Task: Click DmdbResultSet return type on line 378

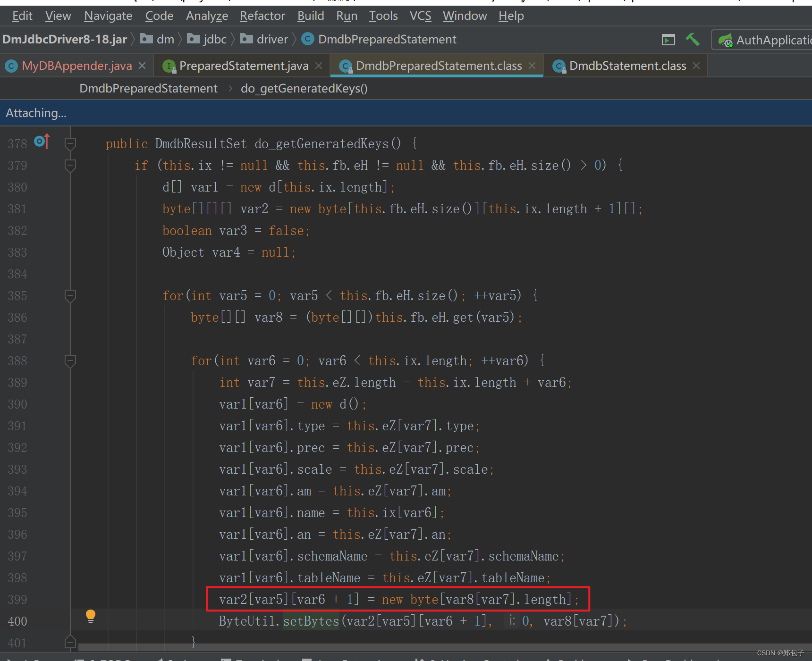Action: [x=201, y=143]
